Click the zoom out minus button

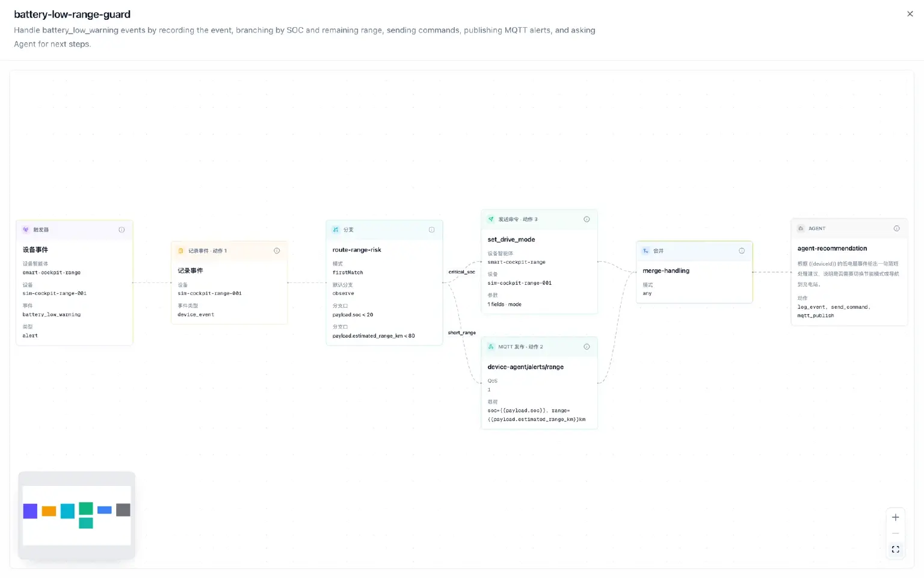pos(895,533)
